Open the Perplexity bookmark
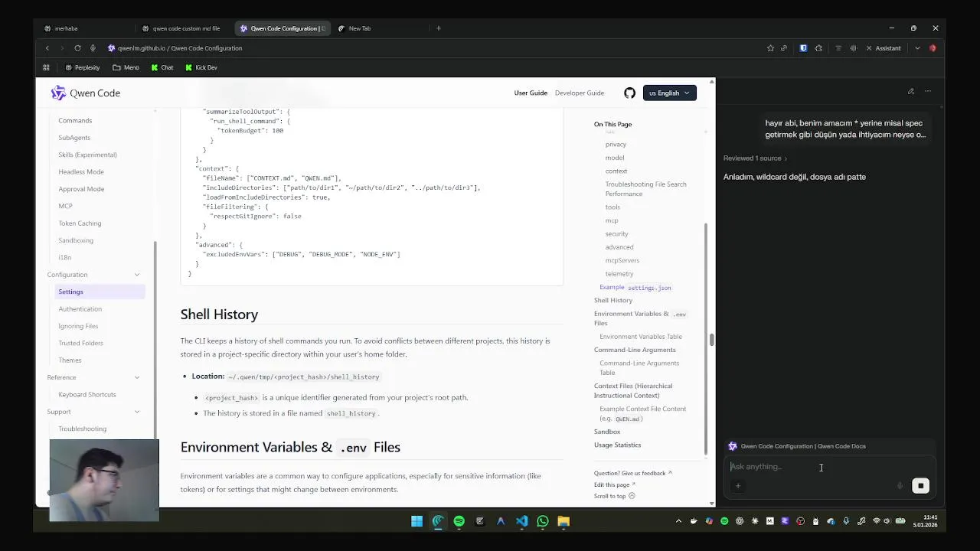 click(82, 67)
